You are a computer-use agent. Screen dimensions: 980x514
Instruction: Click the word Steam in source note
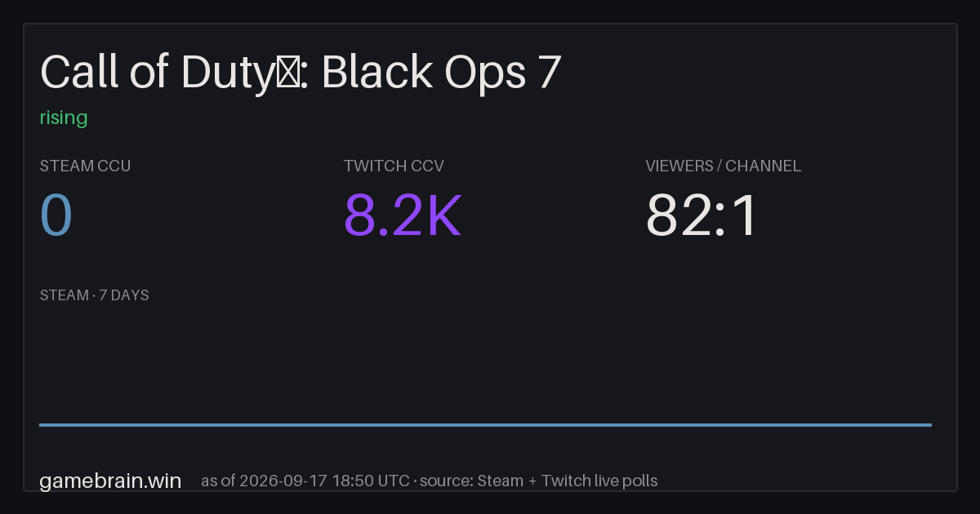click(x=500, y=481)
